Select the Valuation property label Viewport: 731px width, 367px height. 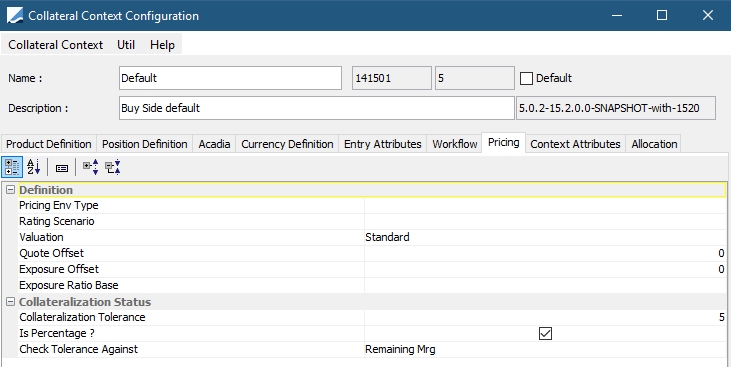pyautogui.click(x=41, y=237)
